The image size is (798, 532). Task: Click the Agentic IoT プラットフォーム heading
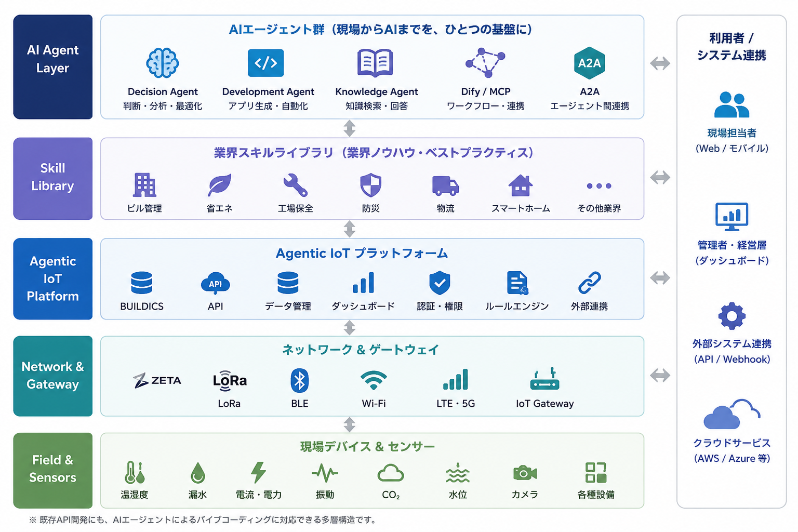tap(362, 254)
